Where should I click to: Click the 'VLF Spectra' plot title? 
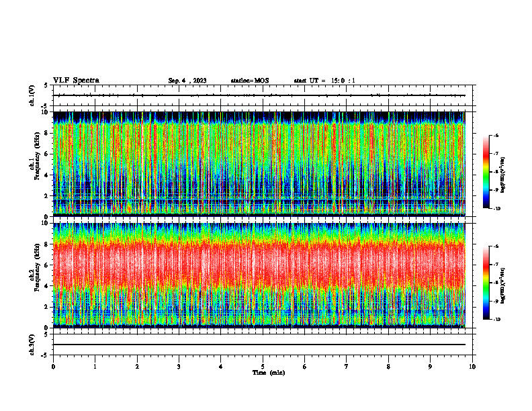[x=76, y=81]
